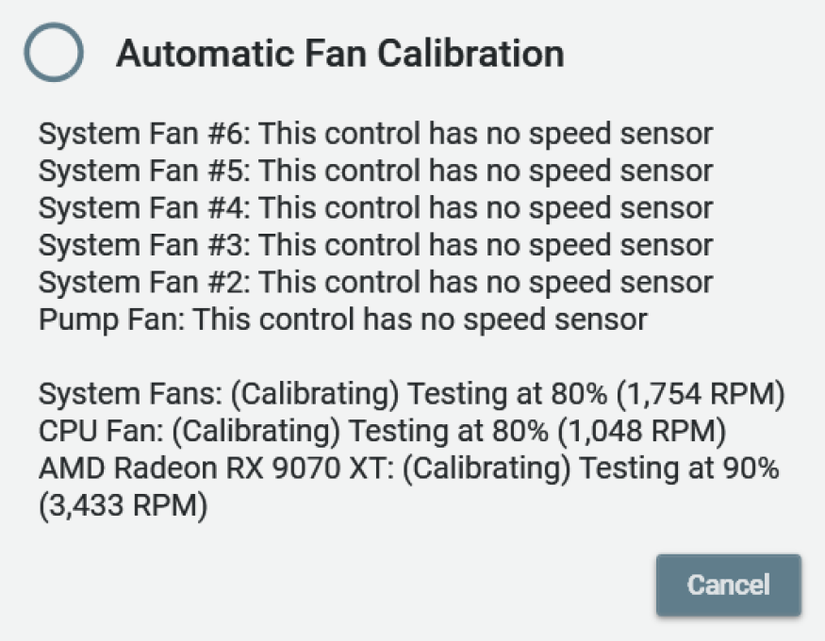This screenshot has height=641, width=825.
Task: Select the System Fan #4 label
Action: pos(145,208)
